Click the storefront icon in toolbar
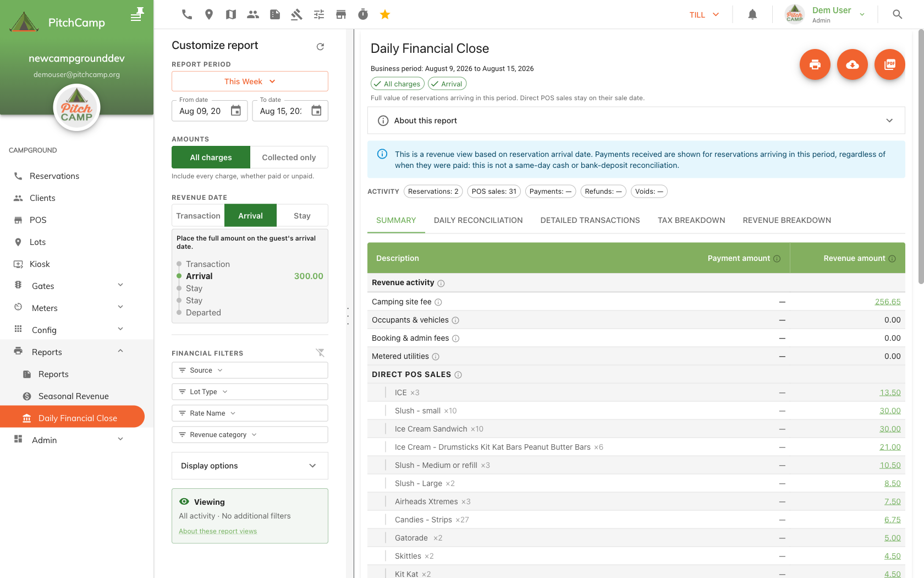 pyautogui.click(x=341, y=14)
